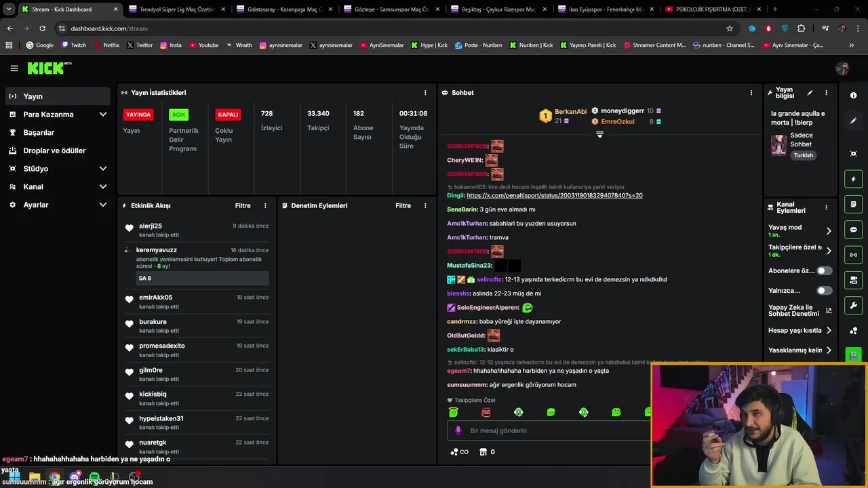The height and width of the screenshot is (488, 868).
Task: Click the focus frame icon in right sidebar
Action: click(853, 154)
